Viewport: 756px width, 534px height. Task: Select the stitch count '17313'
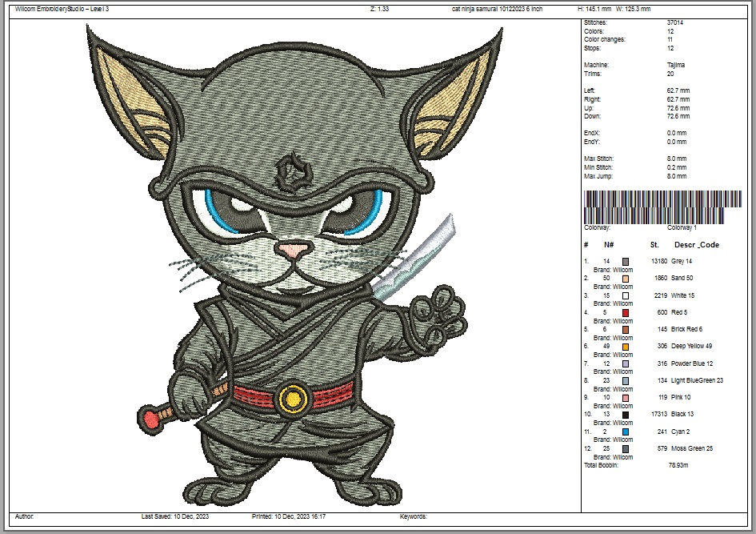(x=659, y=414)
